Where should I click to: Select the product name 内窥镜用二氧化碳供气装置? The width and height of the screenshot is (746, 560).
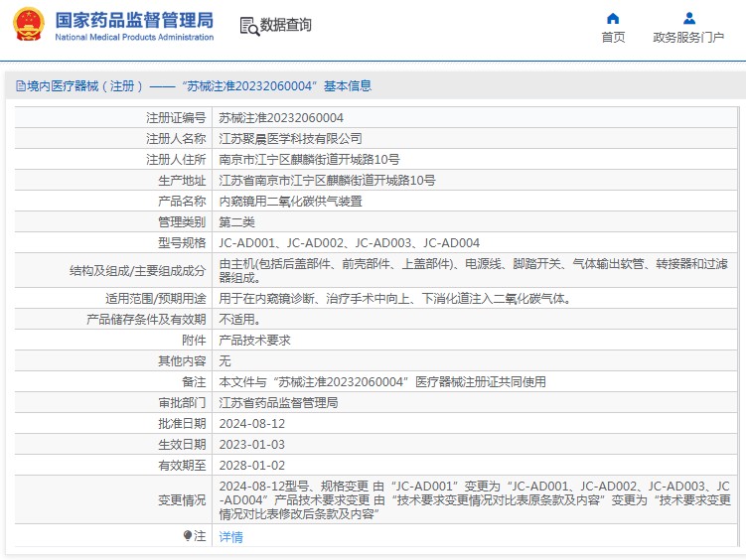(x=290, y=202)
